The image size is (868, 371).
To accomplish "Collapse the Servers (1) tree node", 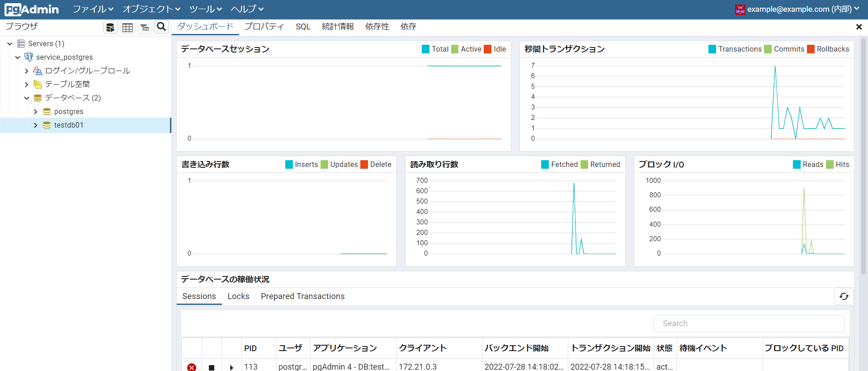I will pos(9,43).
